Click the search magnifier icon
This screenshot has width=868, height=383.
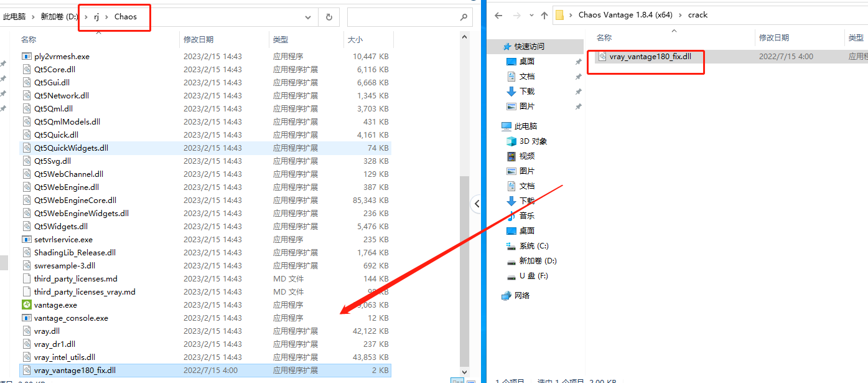point(463,17)
